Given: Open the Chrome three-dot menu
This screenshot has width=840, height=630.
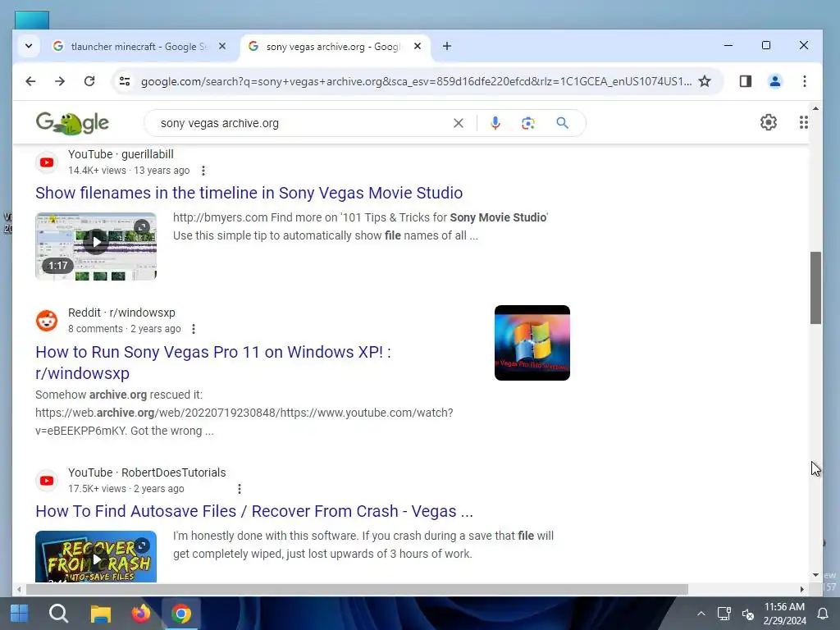Looking at the screenshot, I should 805,81.
